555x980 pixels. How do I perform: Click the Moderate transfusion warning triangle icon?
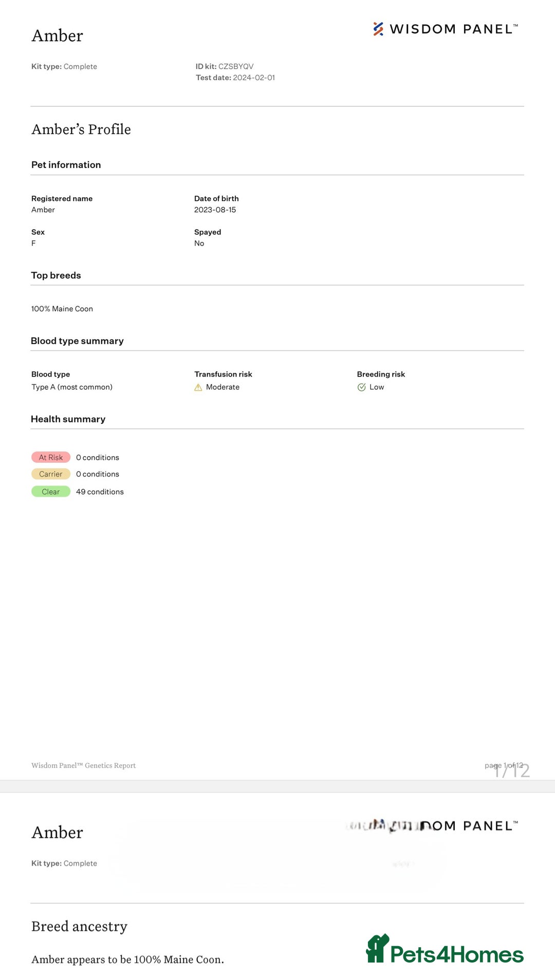(x=198, y=387)
